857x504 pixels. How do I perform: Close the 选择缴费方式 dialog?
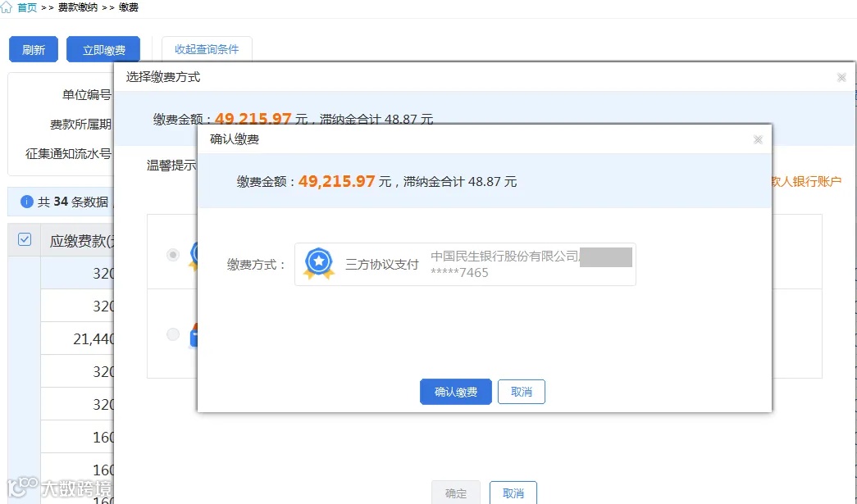click(841, 78)
